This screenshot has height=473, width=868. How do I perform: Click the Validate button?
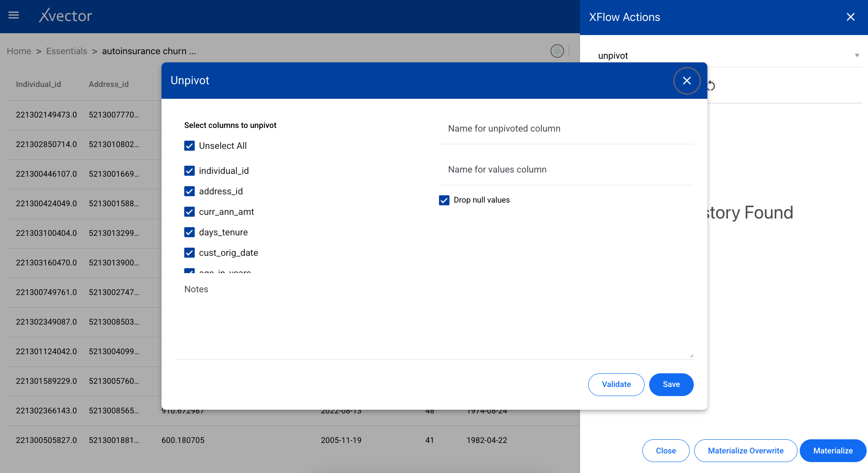point(616,385)
